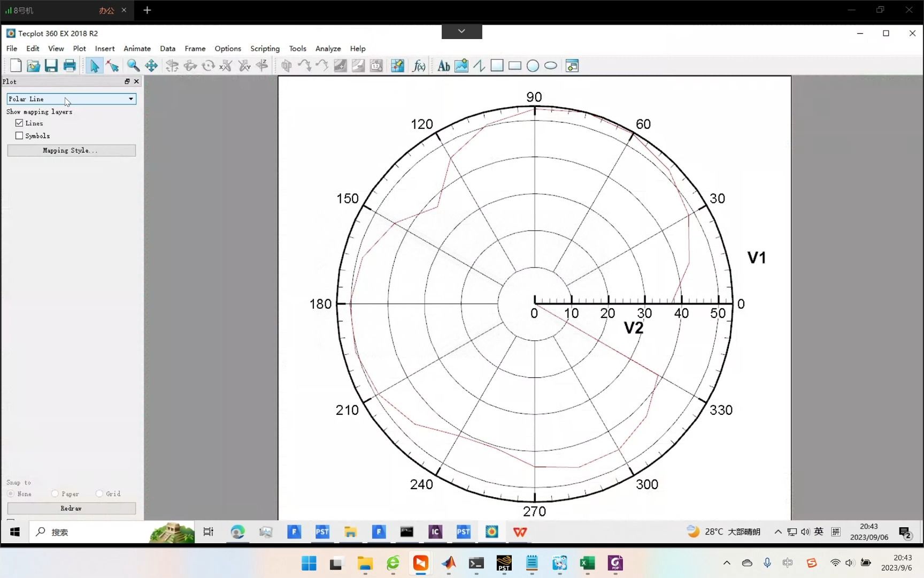This screenshot has width=924, height=578.
Task: Uncheck the Lines mapping layer
Action: (x=19, y=123)
